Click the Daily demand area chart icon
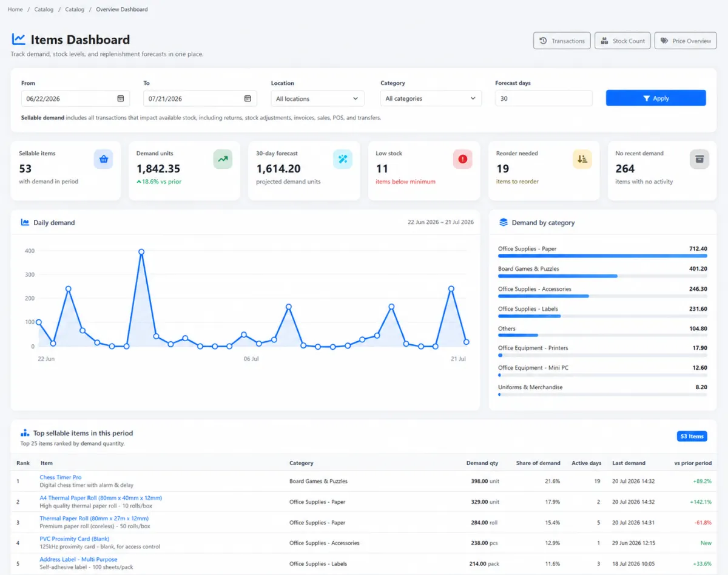 click(x=25, y=222)
